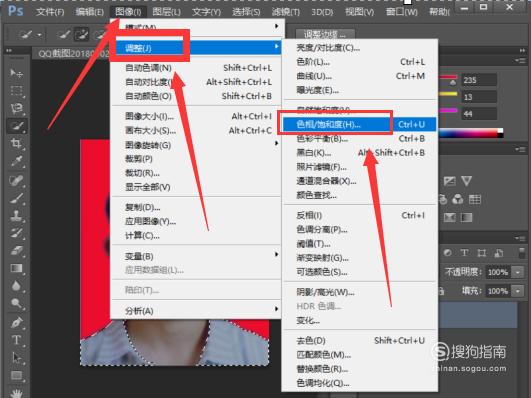Select the Dodge tool
Viewport: 531px width, 398px height.
16,303
